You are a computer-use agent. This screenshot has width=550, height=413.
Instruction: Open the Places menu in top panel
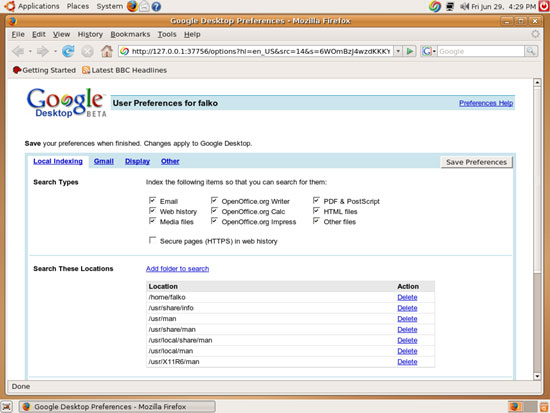coord(78,6)
